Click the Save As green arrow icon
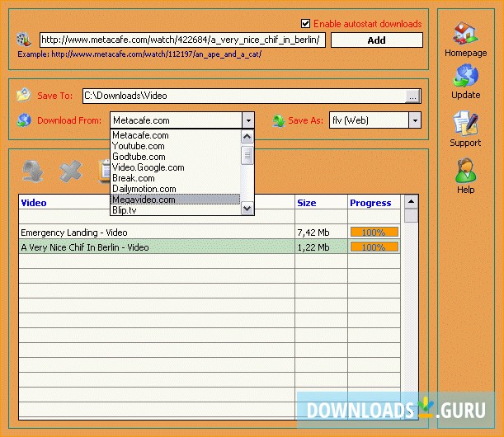 coord(279,121)
